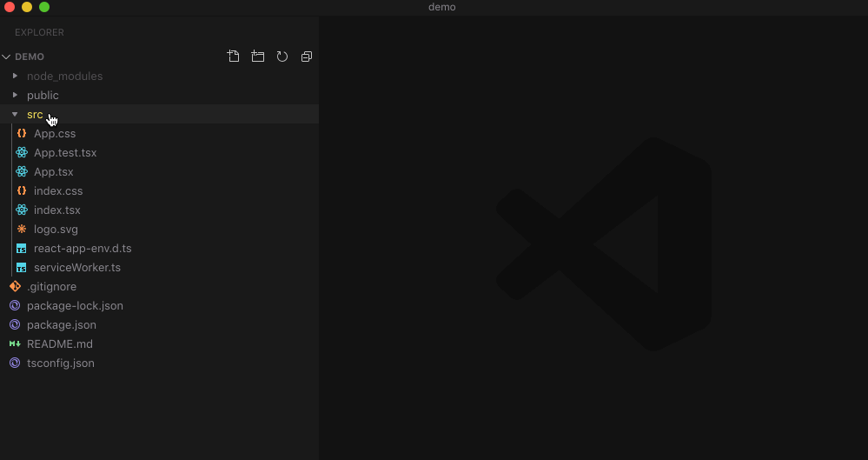Open the index.tsx file

pyautogui.click(x=57, y=210)
